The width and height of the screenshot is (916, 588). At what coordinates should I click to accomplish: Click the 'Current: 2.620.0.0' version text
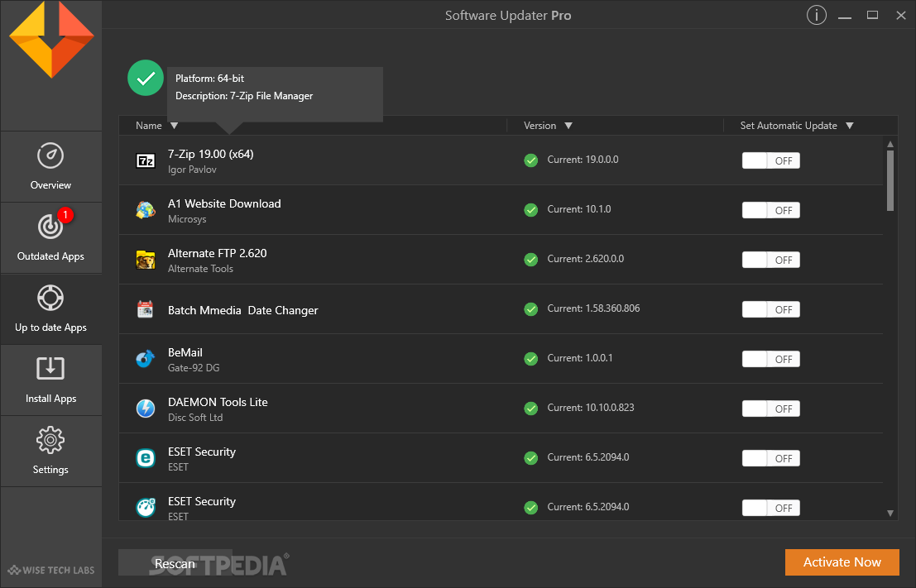[585, 259]
